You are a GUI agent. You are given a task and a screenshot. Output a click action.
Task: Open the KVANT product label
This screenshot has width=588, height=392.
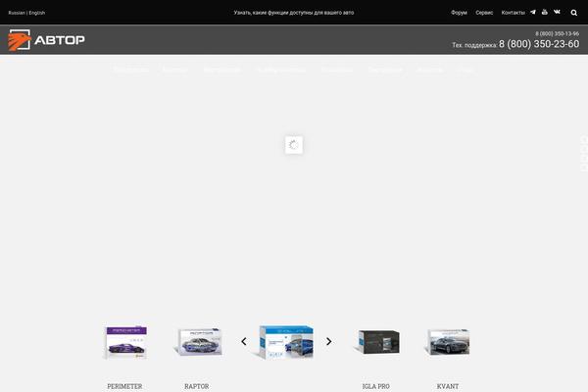coord(448,386)
